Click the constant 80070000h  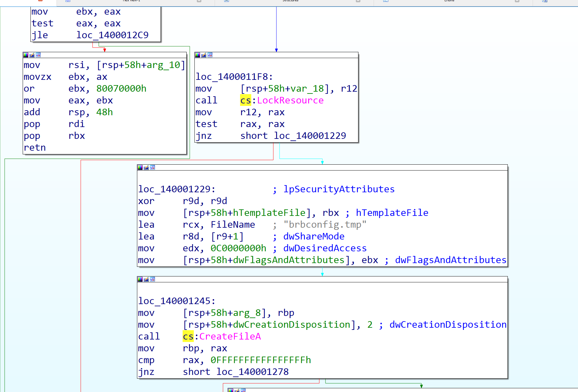coord(121,89)
